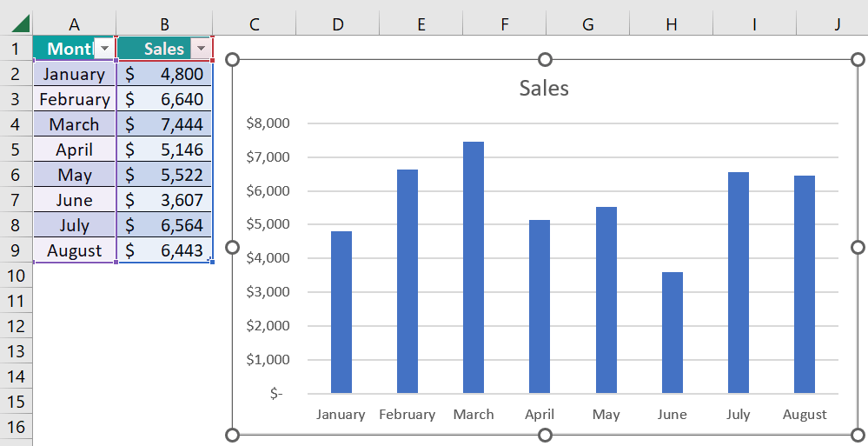Select column H header
This screenshot has height=446, width=868.
click(671, 23)
